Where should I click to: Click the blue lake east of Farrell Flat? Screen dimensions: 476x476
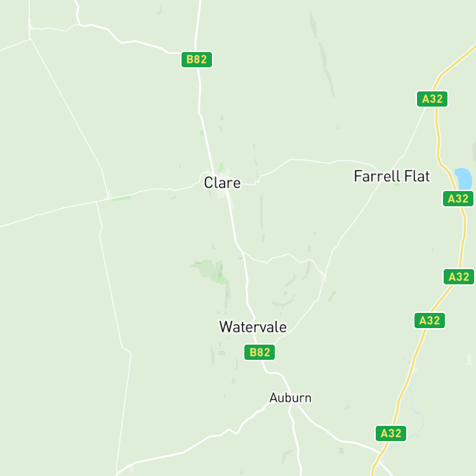coord(464,179)
